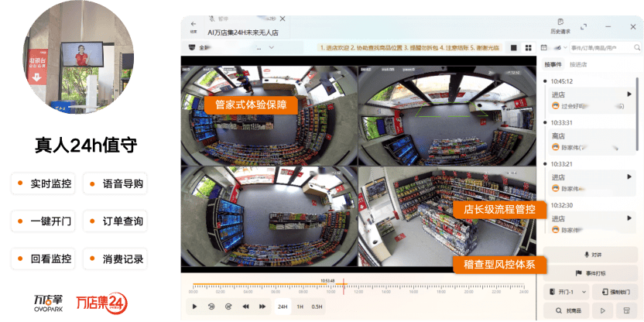Viewport: 644px width, 322px height.
Task: Switch to single-camera view layout icon
Action: pyautogui.click(x=513, y=47)
